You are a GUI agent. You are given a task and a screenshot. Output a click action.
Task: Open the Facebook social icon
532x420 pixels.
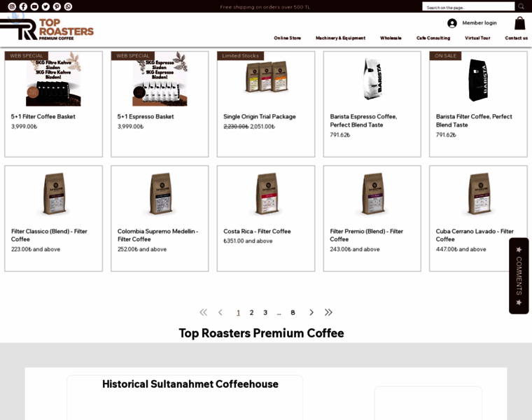23,6
